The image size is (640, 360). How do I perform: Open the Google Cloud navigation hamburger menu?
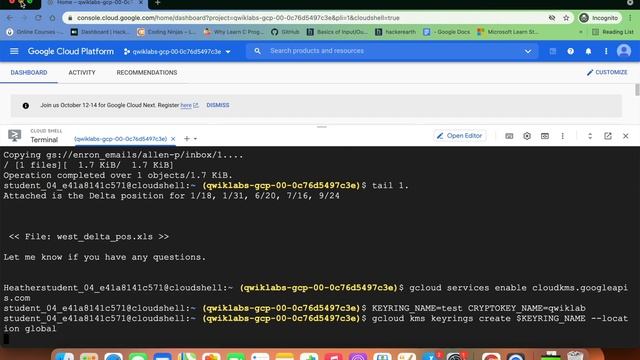pyautogui.click(x=14, y=51)
